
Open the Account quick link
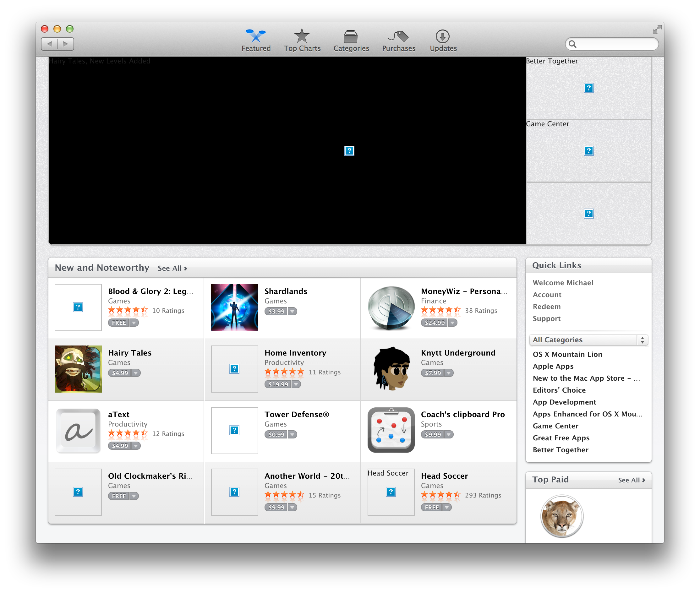pos(547,295)
